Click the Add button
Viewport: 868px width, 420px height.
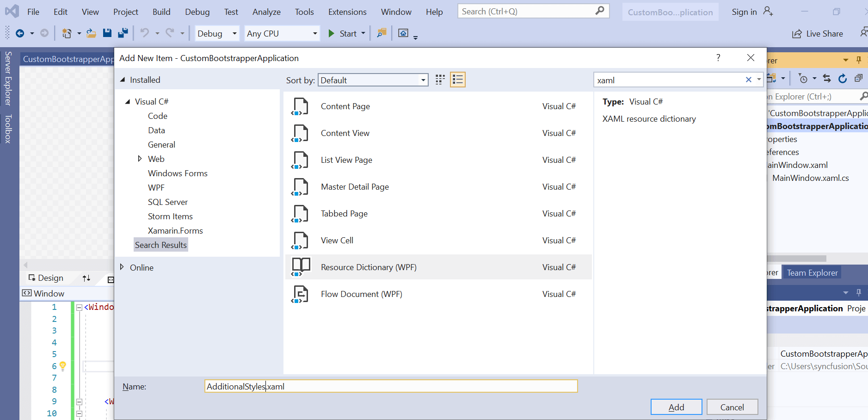pos(676,407)
